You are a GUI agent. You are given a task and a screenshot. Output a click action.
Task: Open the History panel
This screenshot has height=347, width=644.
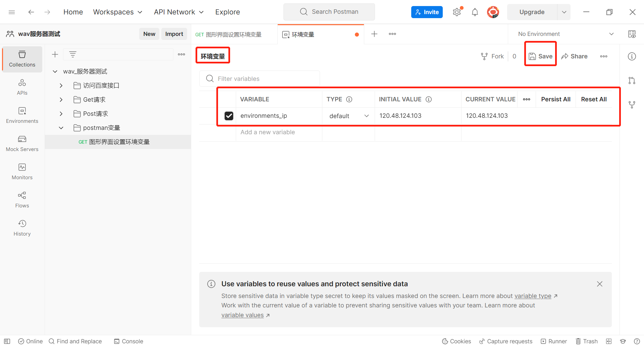22,228
